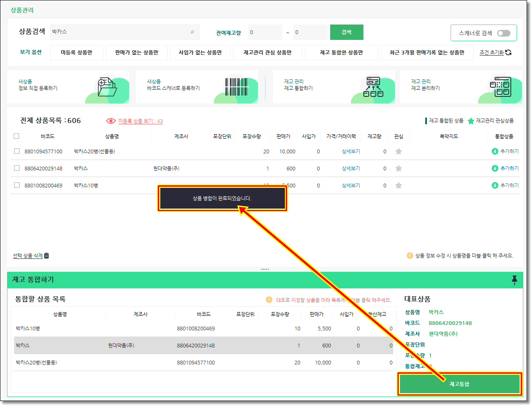The height and width of the screenshot is (406, 532).
Task: Click the magnifier icon in product search field
Action: pos(192,32)
